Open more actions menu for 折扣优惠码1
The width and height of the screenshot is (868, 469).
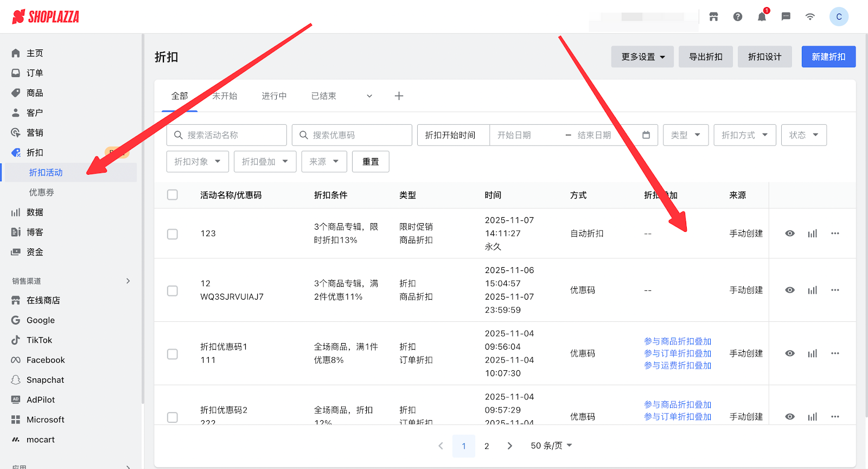coord(835,353)
